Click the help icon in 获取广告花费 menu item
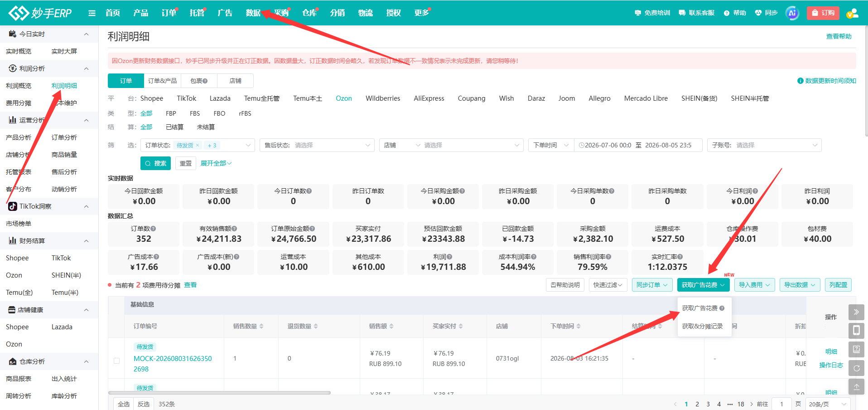868x410 pixels. pos(722,308)
